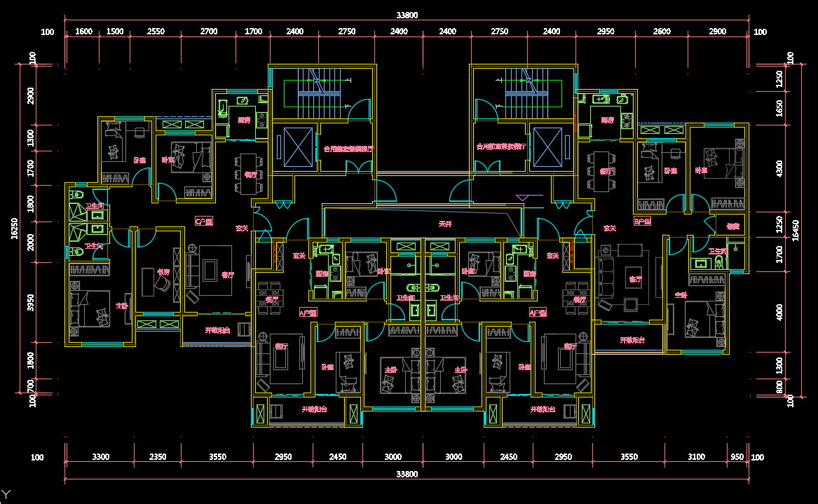Select the 3950 vertical dimension
The width and height of the screenshot is (818, 504).
click(30, 303)
